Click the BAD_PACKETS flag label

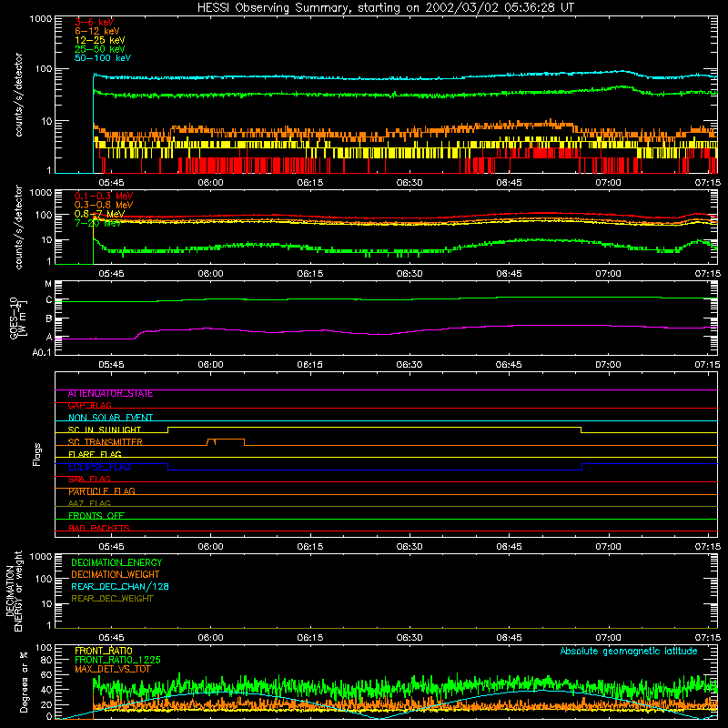99,528
